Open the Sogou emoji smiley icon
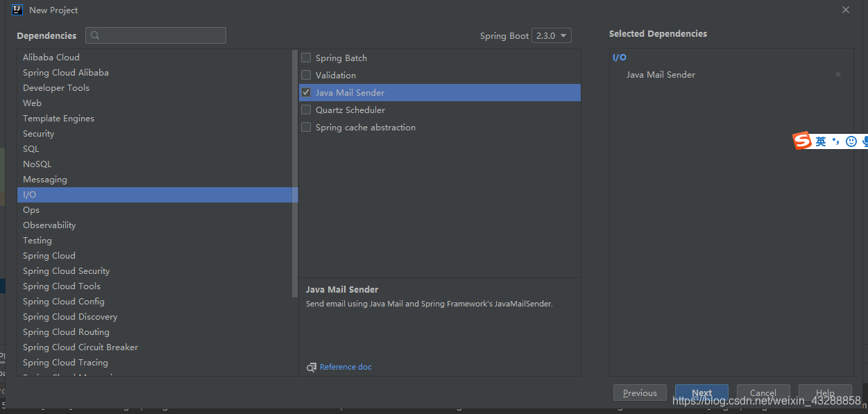868x414 pixels. pyautogui.click(x=851, y=141)
